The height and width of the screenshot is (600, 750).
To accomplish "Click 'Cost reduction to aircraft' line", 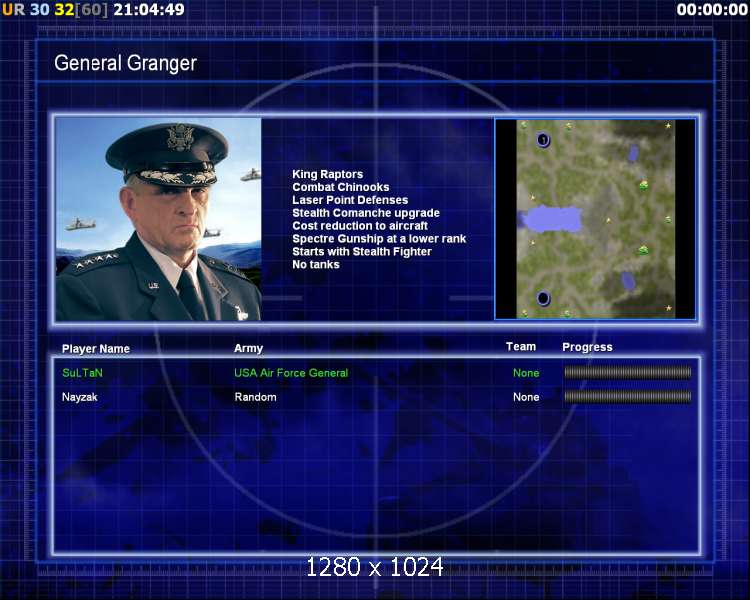I will pyautogui.click(x=360, y=226).
